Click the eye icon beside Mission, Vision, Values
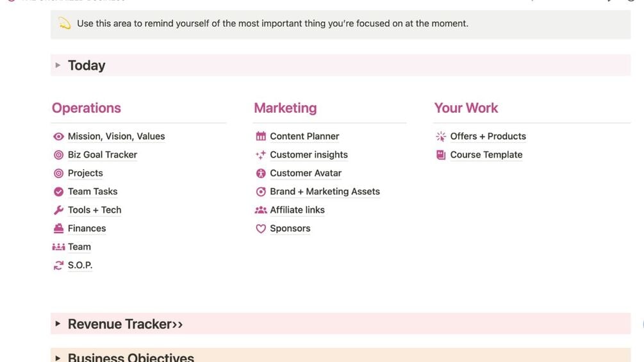This screenshot has width=644, height=362. (58, 136)
